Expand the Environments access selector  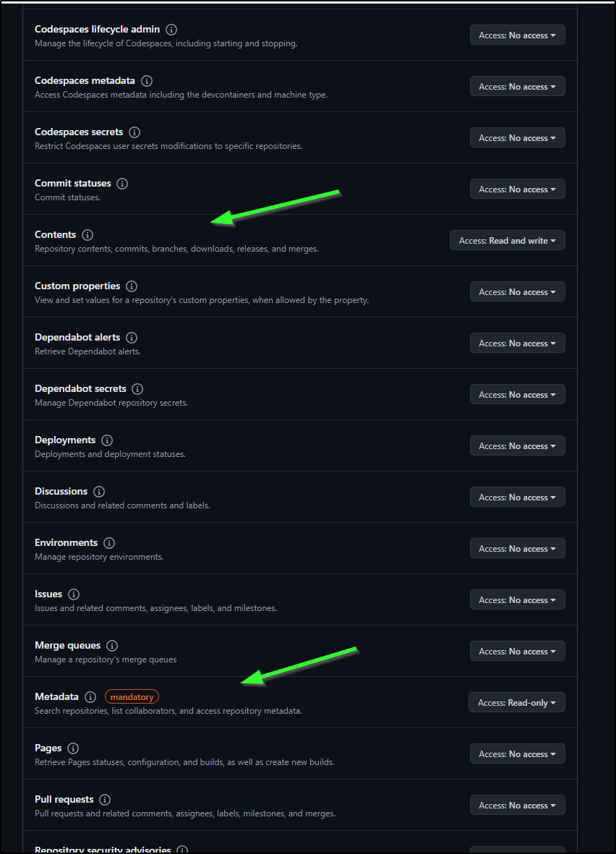point(518,548)
